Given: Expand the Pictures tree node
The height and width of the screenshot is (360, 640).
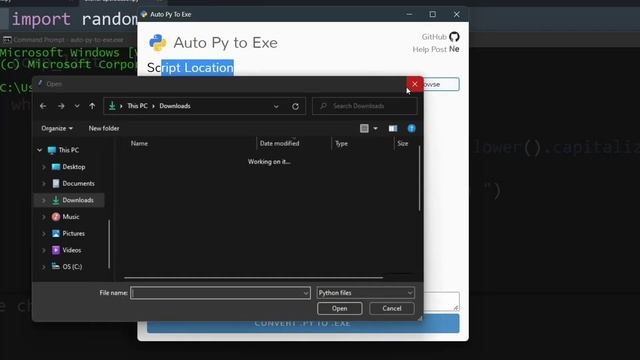Looking at the screenshot, I should (44, 233).
